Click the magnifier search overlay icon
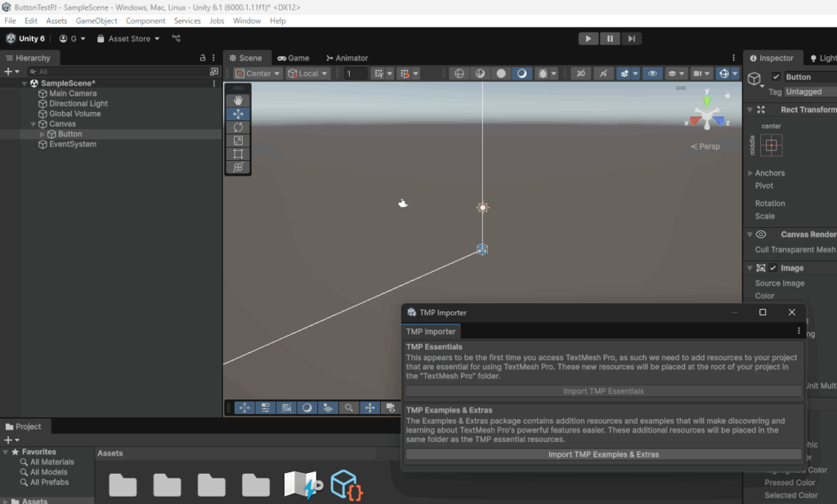The width and height of the screenshot is (837, 504). click(x=348, y=408)
